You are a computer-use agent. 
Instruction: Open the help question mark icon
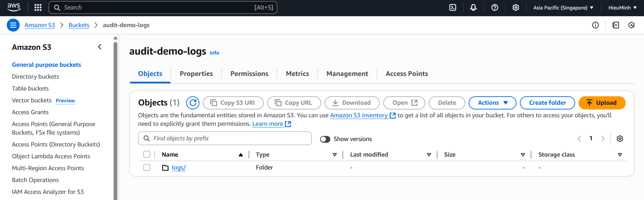click(x=495, y=7)
